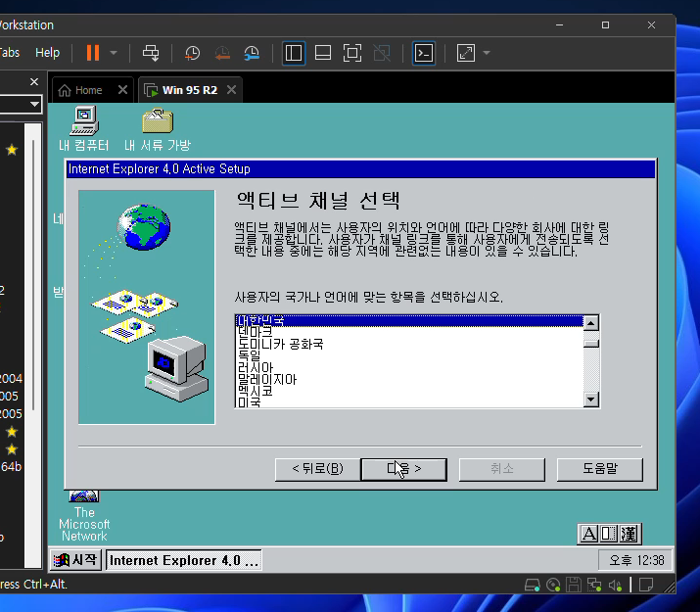Open help with the 도움말 button
Viewport: 700px width, 612px height.
599,469
